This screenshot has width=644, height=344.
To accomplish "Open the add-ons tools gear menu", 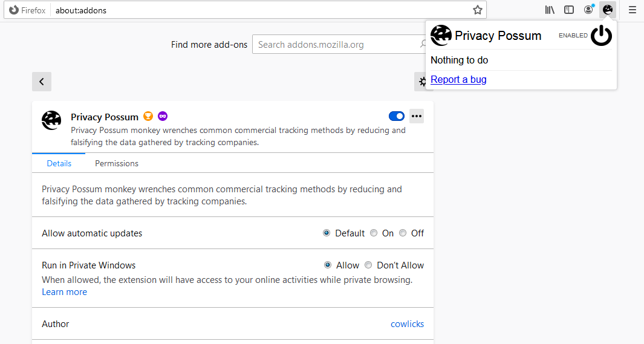I will (421, 82).
